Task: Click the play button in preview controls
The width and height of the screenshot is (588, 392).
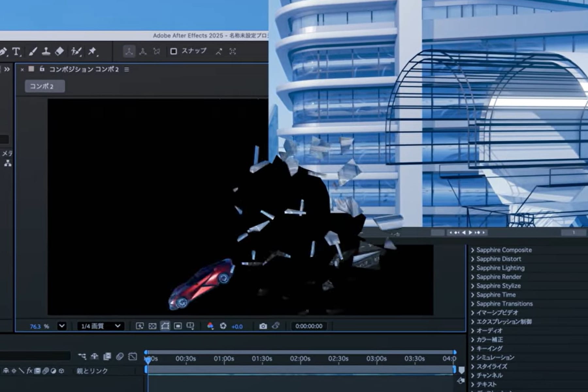Action: tap(470, 233)
